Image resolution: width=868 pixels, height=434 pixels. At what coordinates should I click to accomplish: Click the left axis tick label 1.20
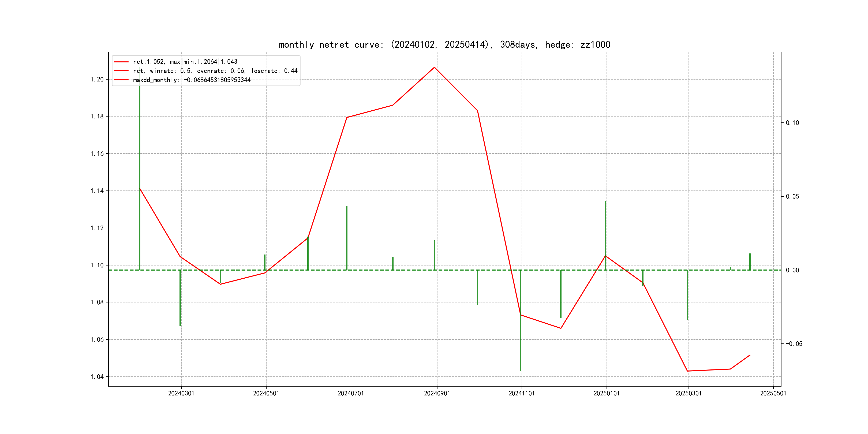point(97,80)
